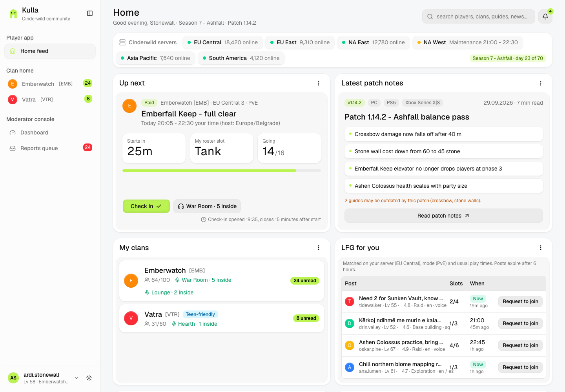Click the 24 unread badge for Emberwatch

pyautogui.click(x=305, y=281)
